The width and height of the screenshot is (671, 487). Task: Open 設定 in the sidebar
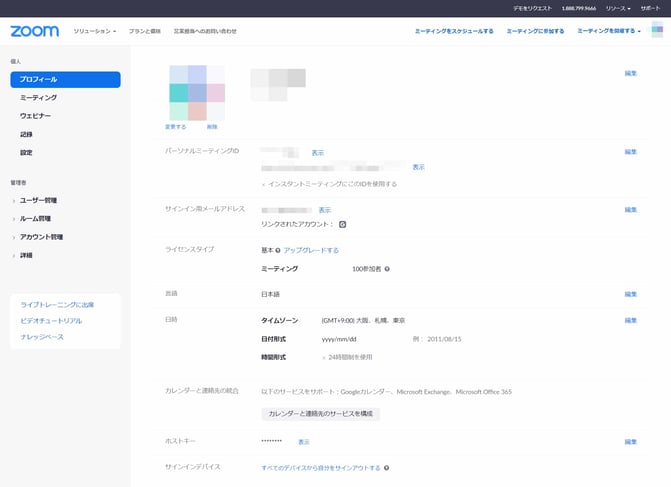tap(26, 152)
